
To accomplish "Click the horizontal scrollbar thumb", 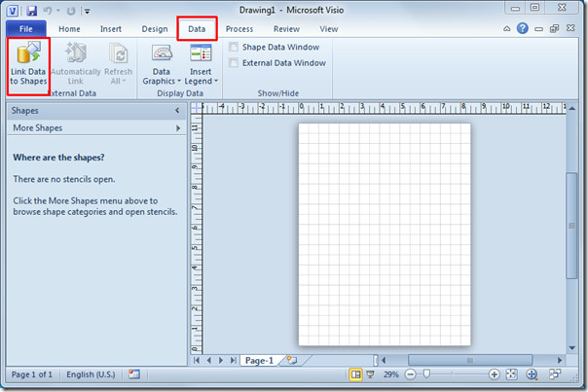I will click(470, 361).
